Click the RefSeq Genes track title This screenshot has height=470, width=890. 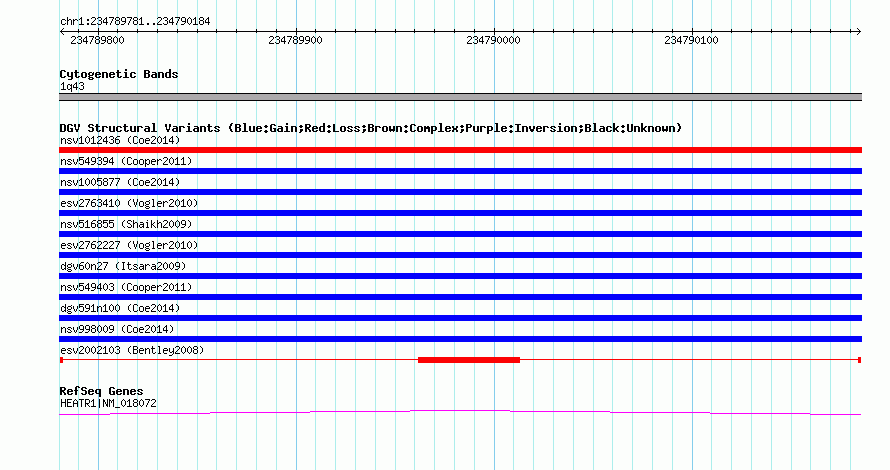click(x=101, y=391)
